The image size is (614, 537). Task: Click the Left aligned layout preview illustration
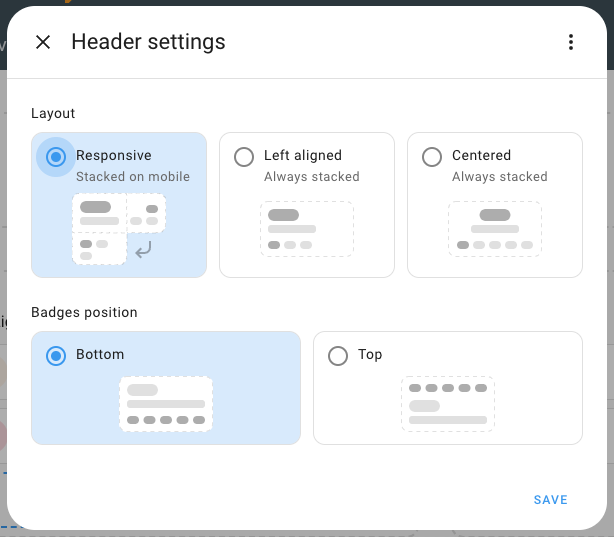306,229
